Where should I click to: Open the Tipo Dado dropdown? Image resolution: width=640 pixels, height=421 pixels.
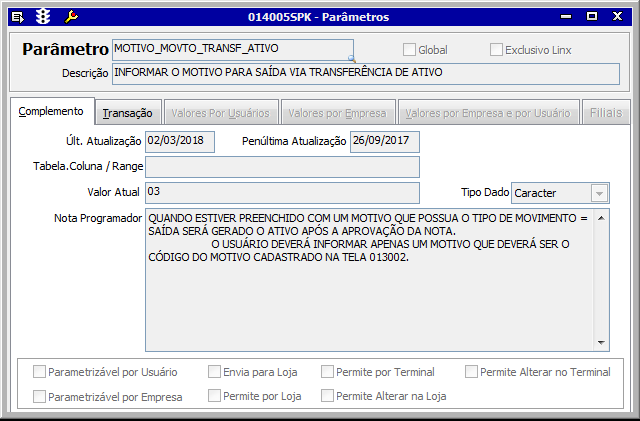tap(599, 193)
